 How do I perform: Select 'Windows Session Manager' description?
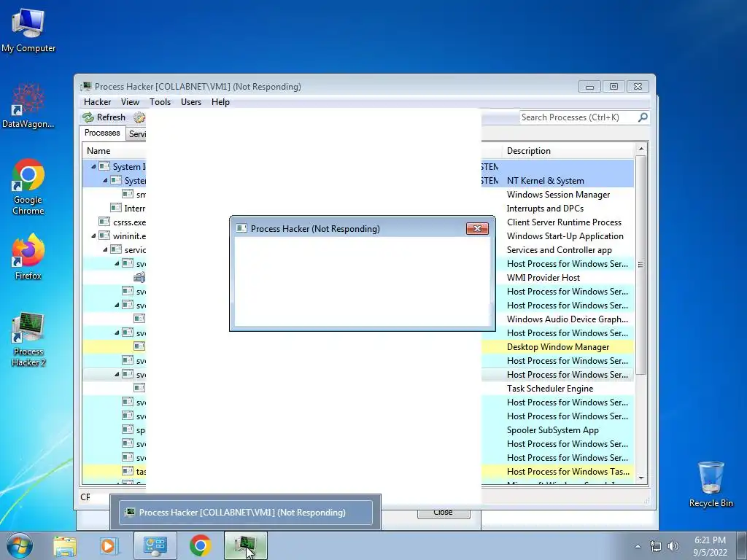pos(558,194)
